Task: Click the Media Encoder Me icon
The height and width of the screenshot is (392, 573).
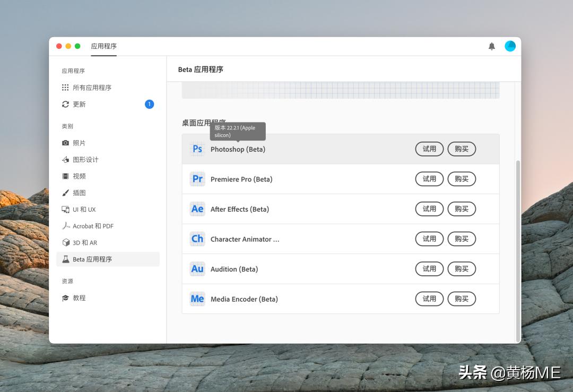Action: pyautogui.click(x=197, y=299)
